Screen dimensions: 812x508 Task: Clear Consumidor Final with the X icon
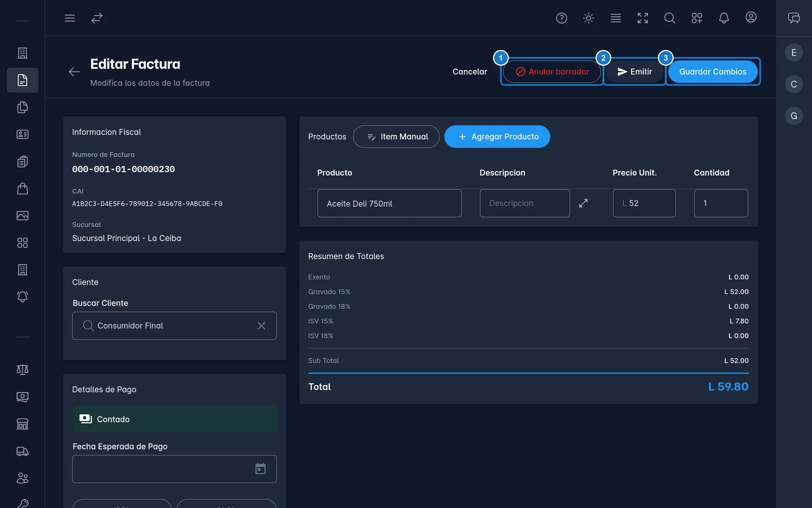[x=261, y=326]
